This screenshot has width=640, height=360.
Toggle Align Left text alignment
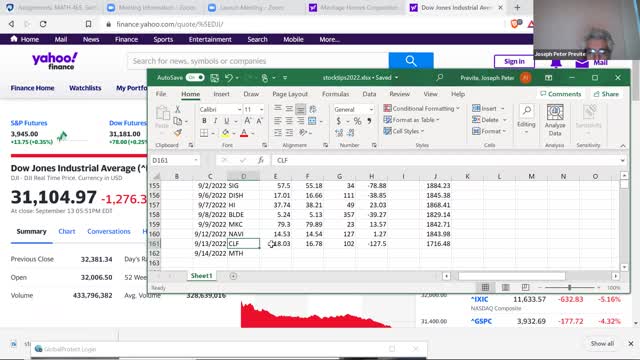pyautogui.click(x=278, y=121)
